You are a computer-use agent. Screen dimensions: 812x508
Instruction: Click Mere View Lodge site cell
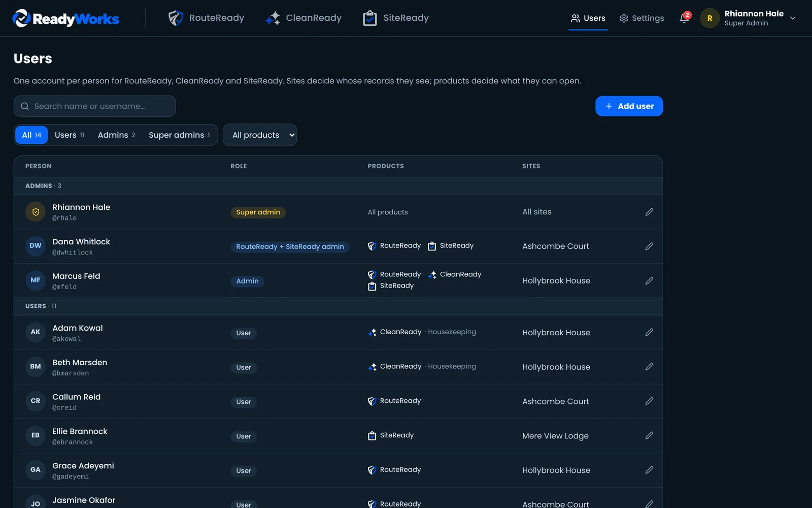[x=555, y=436]
